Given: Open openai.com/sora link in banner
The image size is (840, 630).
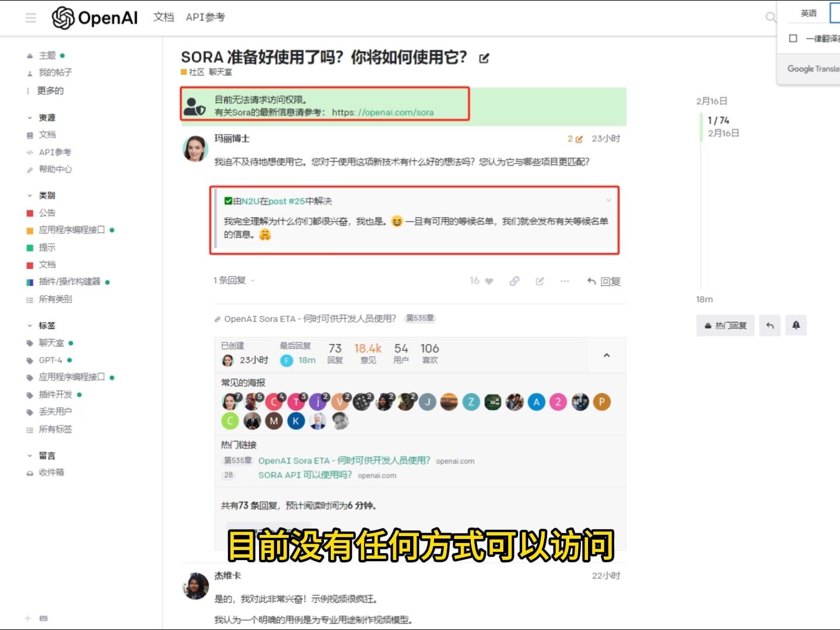Looking at the screenshot, I should point(383,113).
